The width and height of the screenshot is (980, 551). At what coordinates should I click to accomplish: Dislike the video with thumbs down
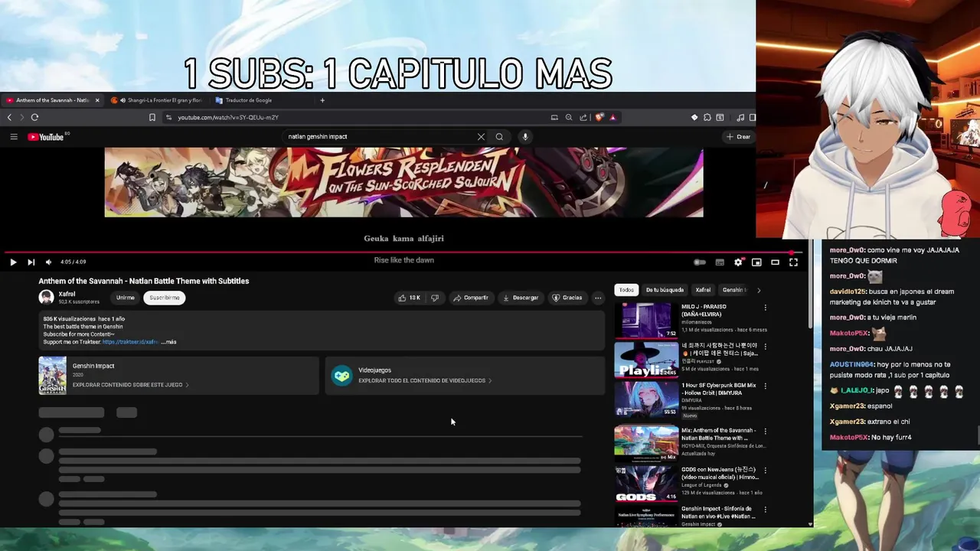tap(435, 298)
